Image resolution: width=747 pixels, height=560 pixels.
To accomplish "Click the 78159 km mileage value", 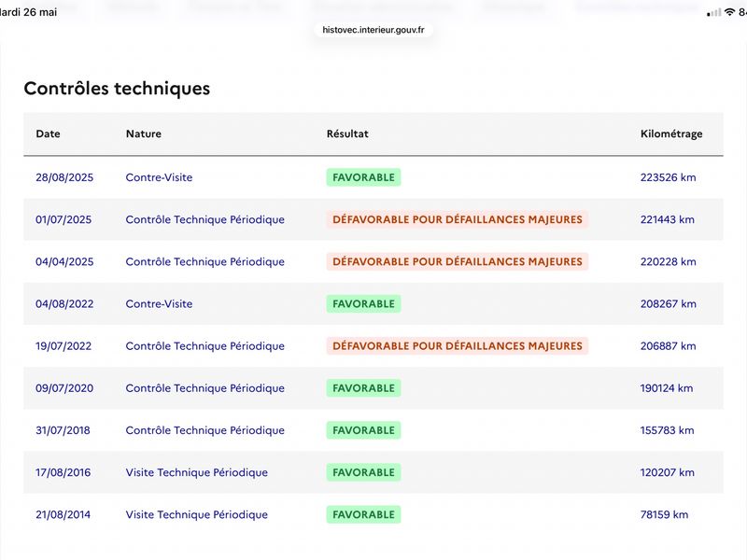I will click(x=664, y=515).
